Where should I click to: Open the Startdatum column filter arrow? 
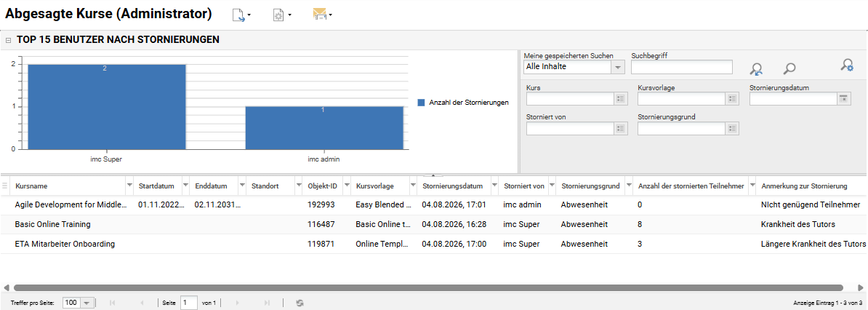[x=185, y=186]
